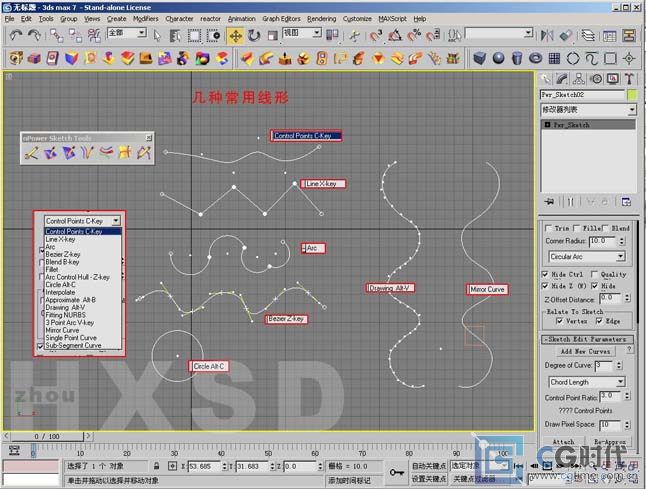Open named selection sets dropdown
This screenshot has width=646, height=489.
(528, 33)
